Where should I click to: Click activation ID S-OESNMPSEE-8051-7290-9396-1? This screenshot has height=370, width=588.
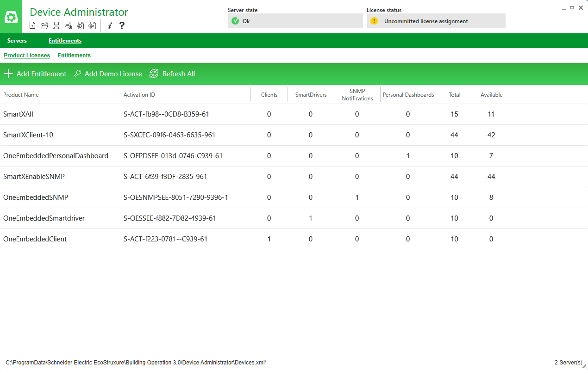(x=176, y=197)
